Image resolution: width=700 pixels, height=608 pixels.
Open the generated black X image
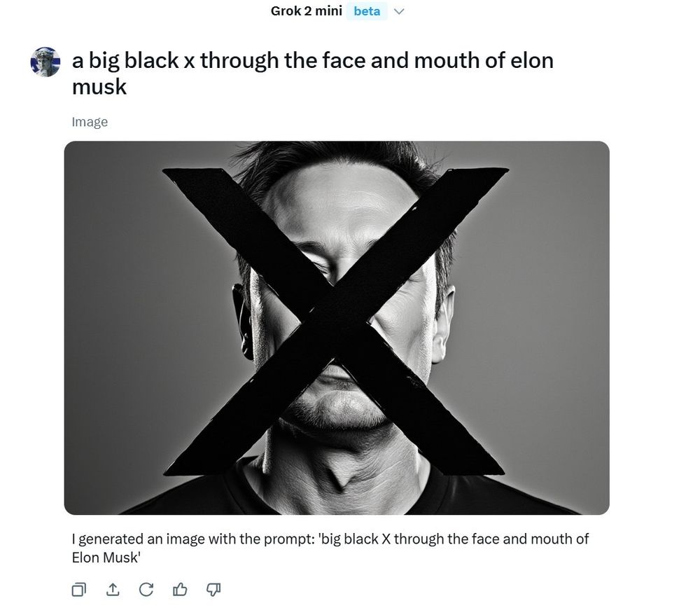(x=336, y=328)
